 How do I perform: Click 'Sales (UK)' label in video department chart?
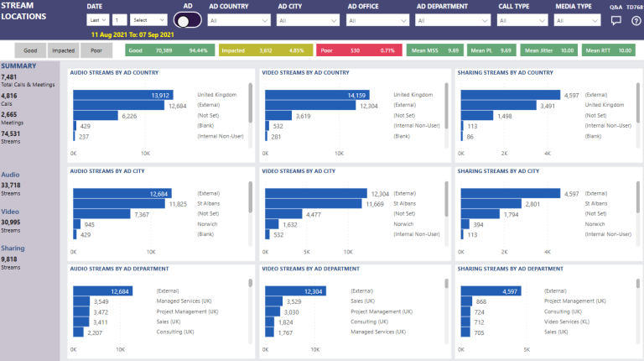click(362, 301)
